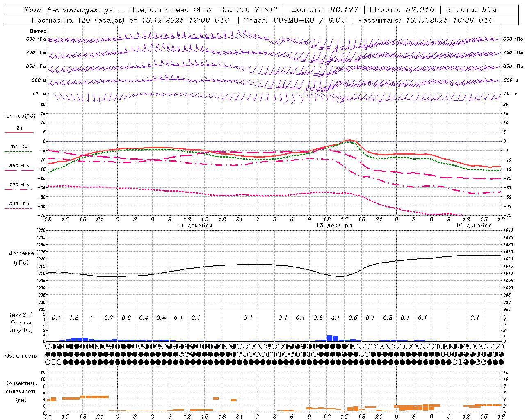Click the Давление pressure panel label
The image size is (525, 420).
point(21,253)
